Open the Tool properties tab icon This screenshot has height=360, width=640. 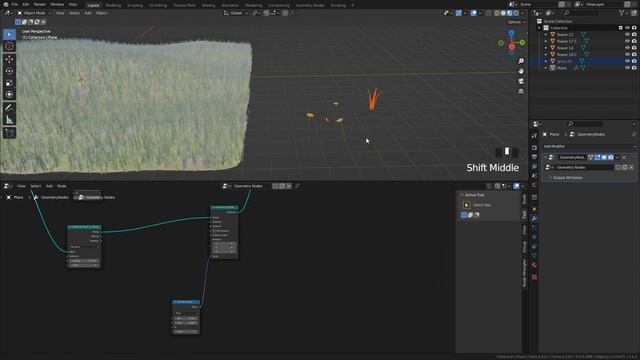click(x=534, y=136)
